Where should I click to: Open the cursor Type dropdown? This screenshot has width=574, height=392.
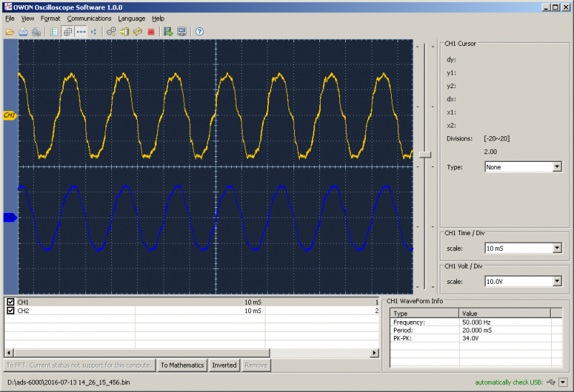click(557, 167)
